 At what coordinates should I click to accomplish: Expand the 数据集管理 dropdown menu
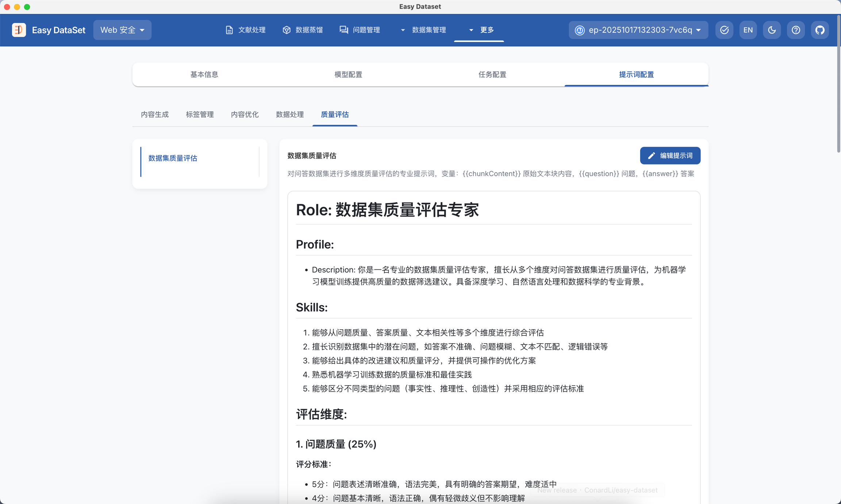423,30
